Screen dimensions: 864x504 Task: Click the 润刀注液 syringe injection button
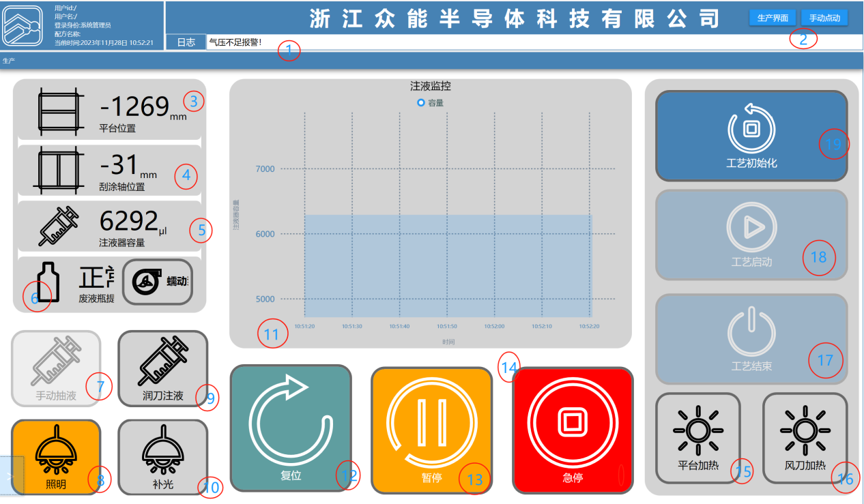tap(162, 368)
